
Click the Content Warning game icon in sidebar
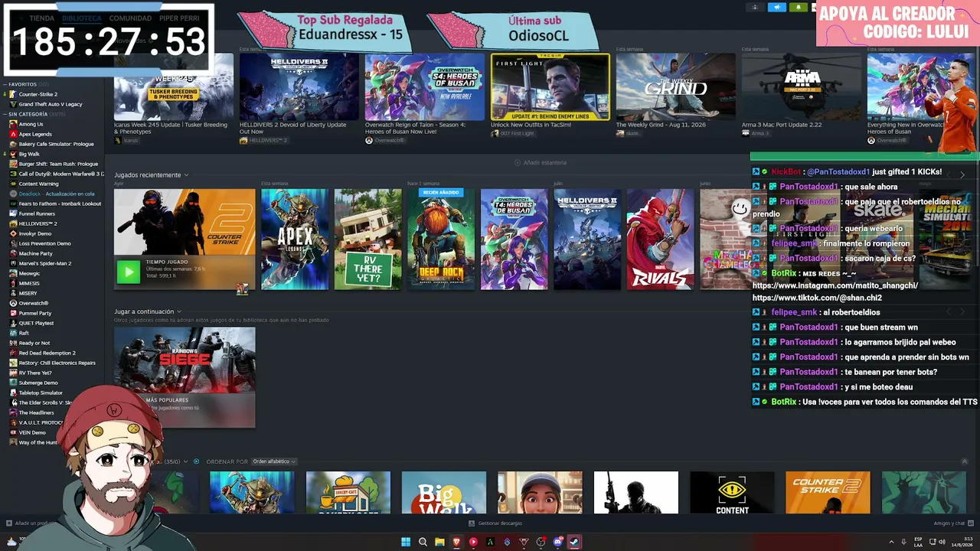click(x=13, y=184)
